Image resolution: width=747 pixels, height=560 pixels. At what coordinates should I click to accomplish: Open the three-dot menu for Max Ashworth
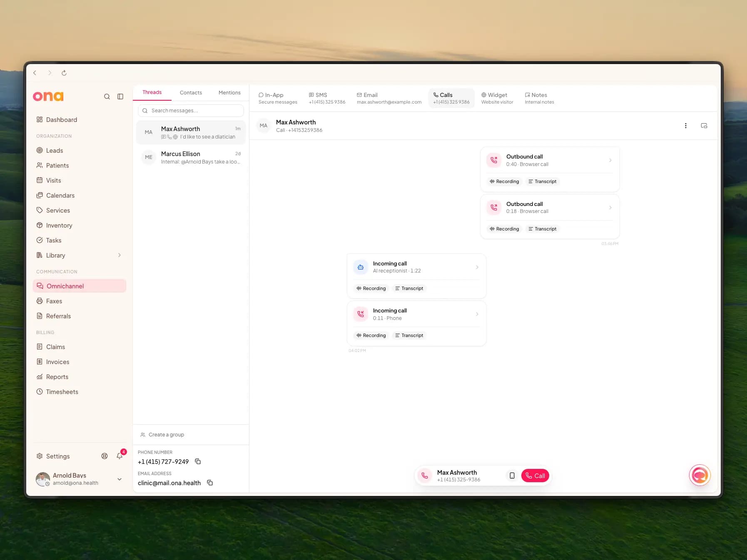[686, 126]
